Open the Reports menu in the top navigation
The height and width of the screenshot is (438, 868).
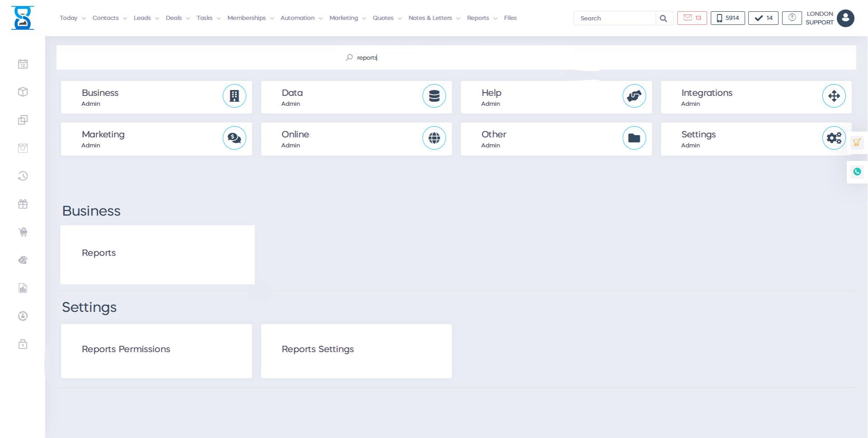[x=481, y=18]
